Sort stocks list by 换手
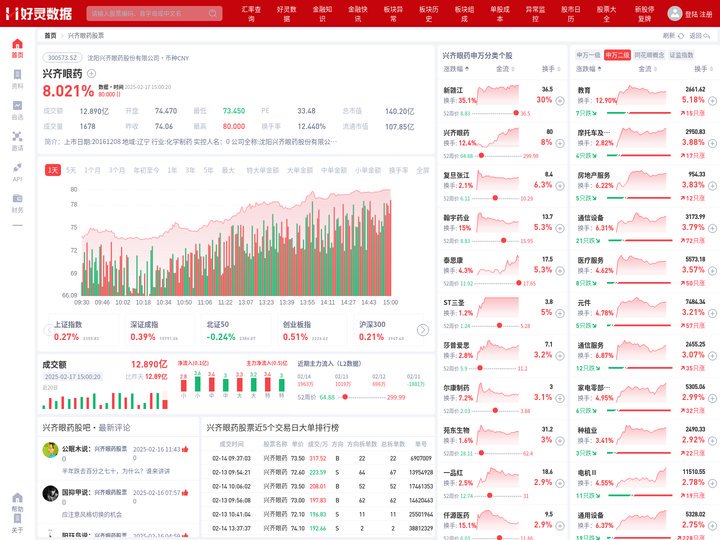Image resolution: width=720 pixels, height=540 pixels. (x=551, y=69)
